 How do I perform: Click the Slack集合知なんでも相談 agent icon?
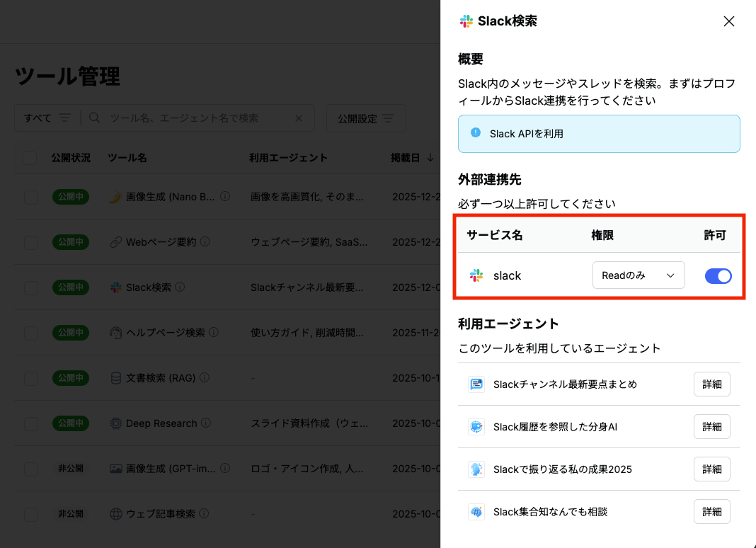[476, 512]
